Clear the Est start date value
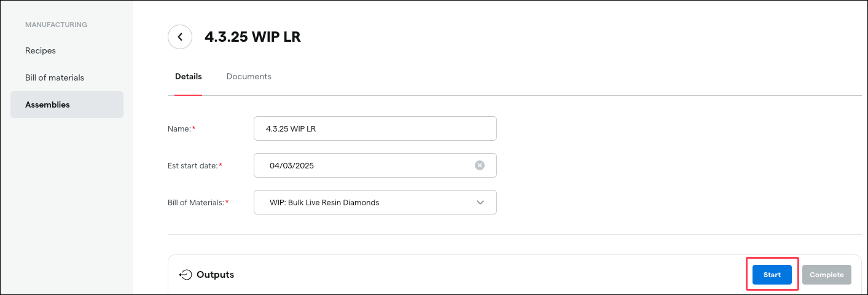Screen dimensions: 868x295 (x=480, y=165)
